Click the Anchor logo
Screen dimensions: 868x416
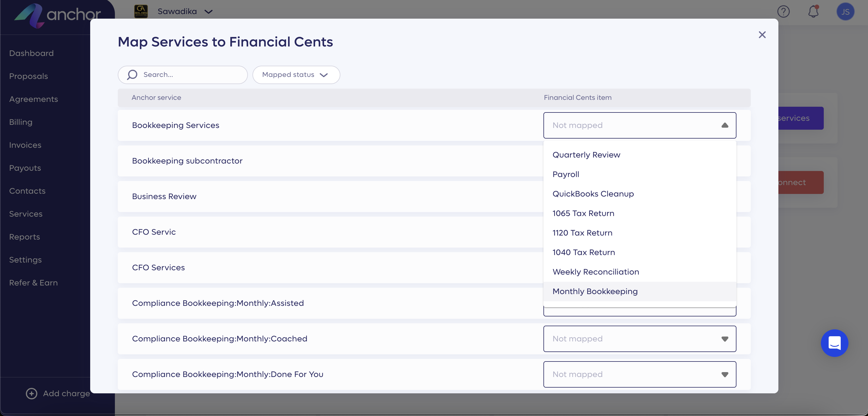pos(57,15)
